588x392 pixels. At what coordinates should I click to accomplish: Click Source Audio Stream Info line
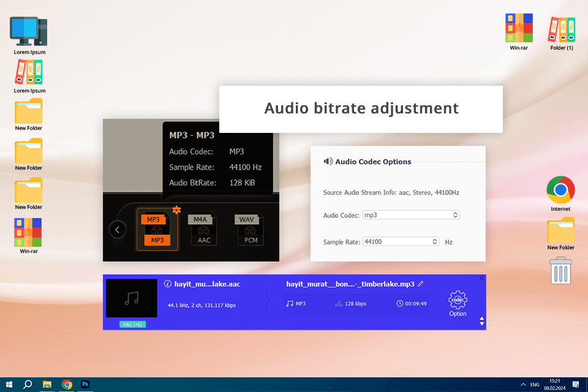point(391,192)
